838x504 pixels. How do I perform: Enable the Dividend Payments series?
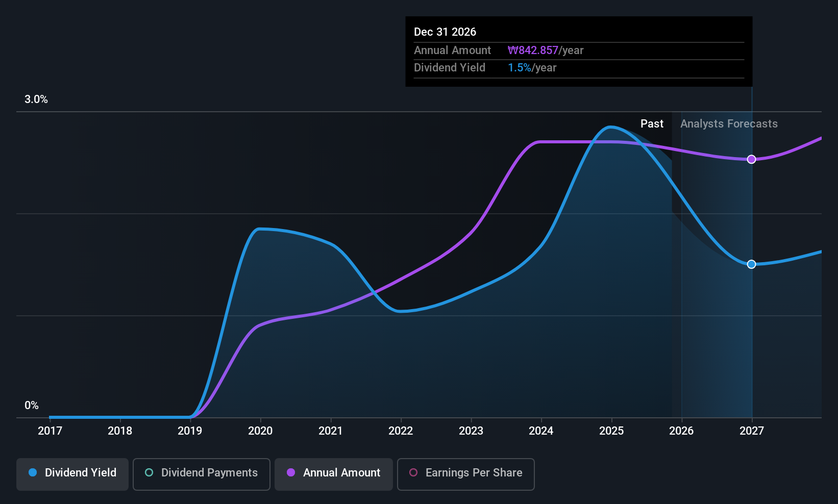coord(201,474)
